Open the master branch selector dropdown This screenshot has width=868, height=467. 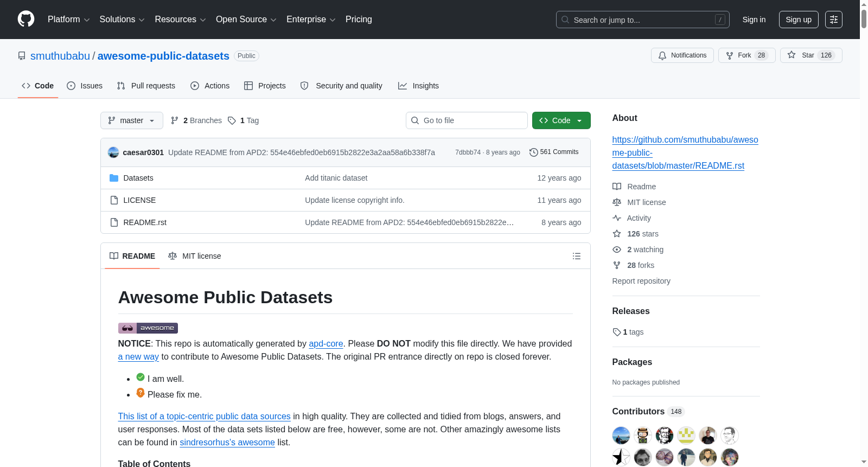click(x=132, y=120)
